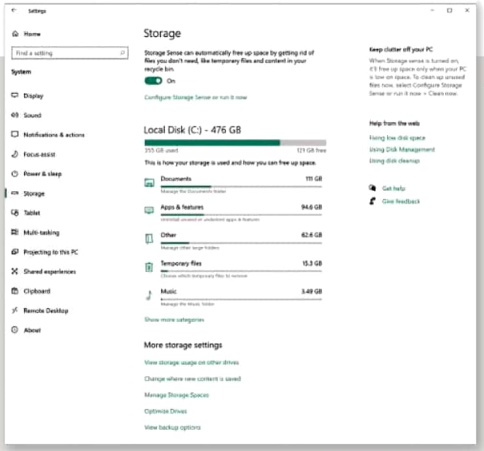Turn off the Storage Sense toggle

tap(153, 81)
